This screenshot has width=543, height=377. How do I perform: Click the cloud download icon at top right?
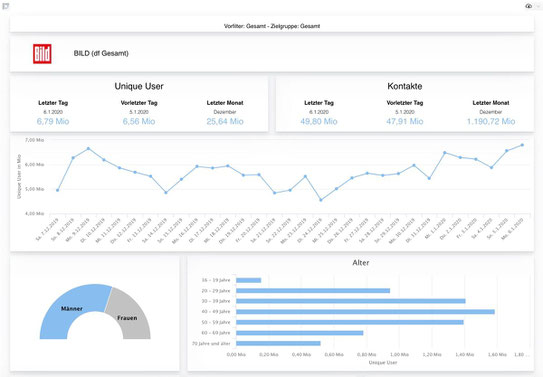(x=528, y=6)
